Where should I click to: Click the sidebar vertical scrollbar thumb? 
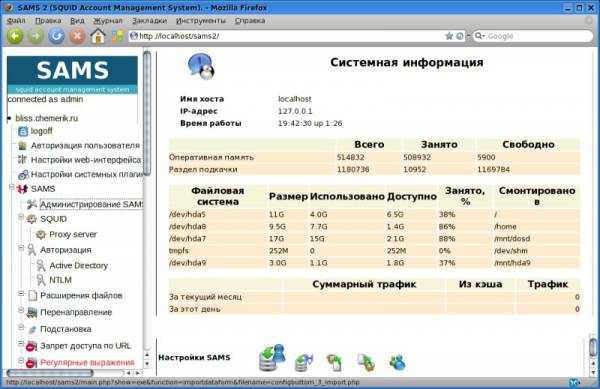147,113
